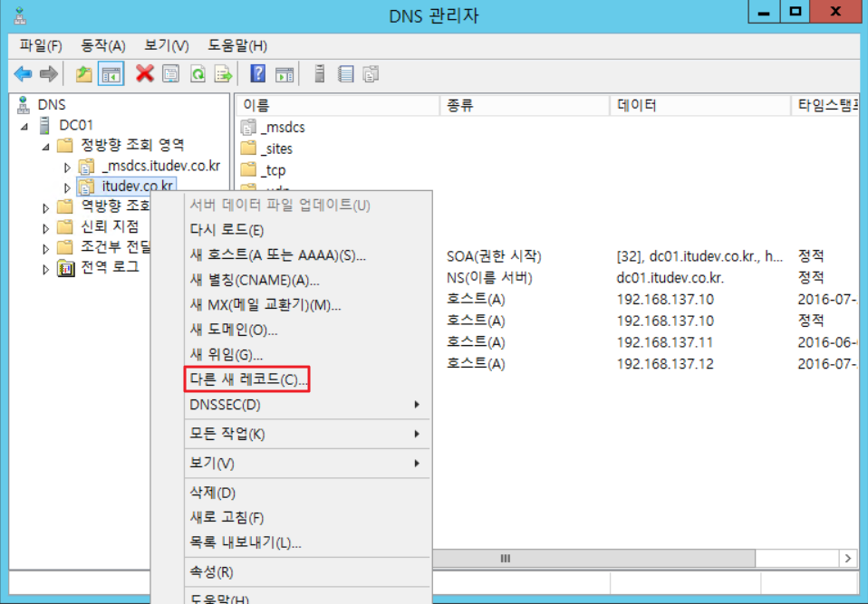868x604 pixels.
Task: Click the blue Help question mark icon
Action: 257,74
